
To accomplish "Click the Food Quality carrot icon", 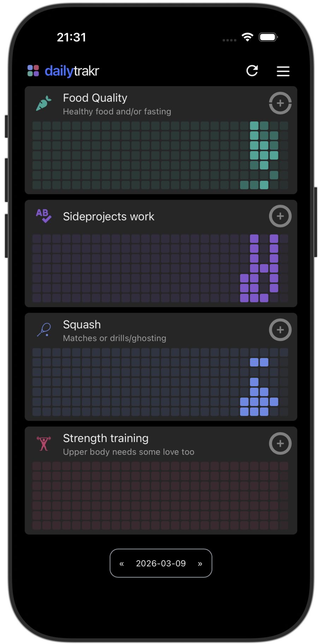I will (44, 103).
